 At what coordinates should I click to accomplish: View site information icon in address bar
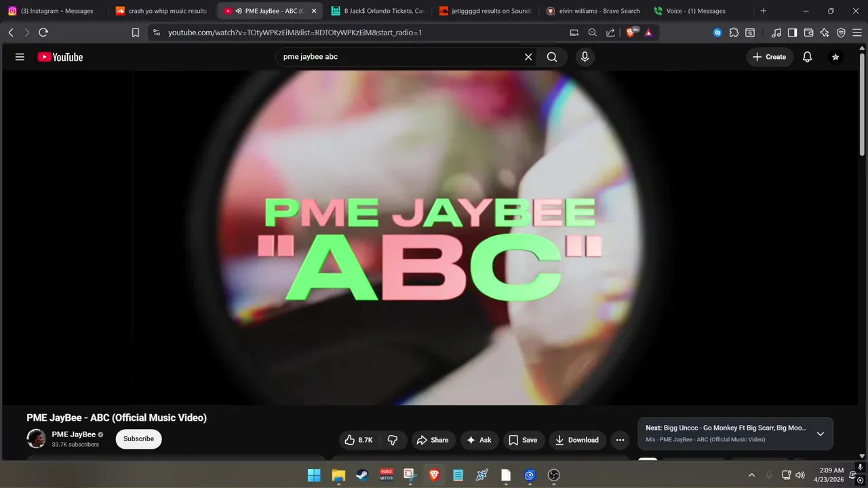click(x=157, y=33)
